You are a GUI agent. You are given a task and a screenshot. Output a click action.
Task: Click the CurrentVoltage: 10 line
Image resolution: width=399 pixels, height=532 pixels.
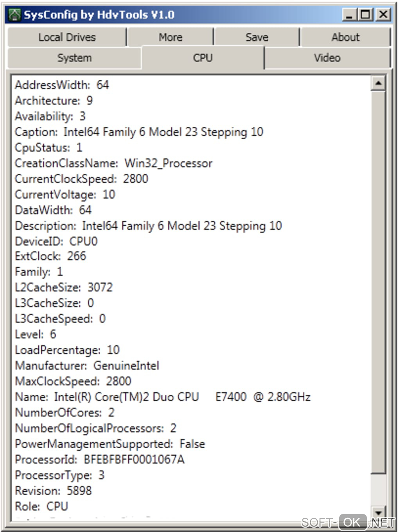click(x=65, y=194)
